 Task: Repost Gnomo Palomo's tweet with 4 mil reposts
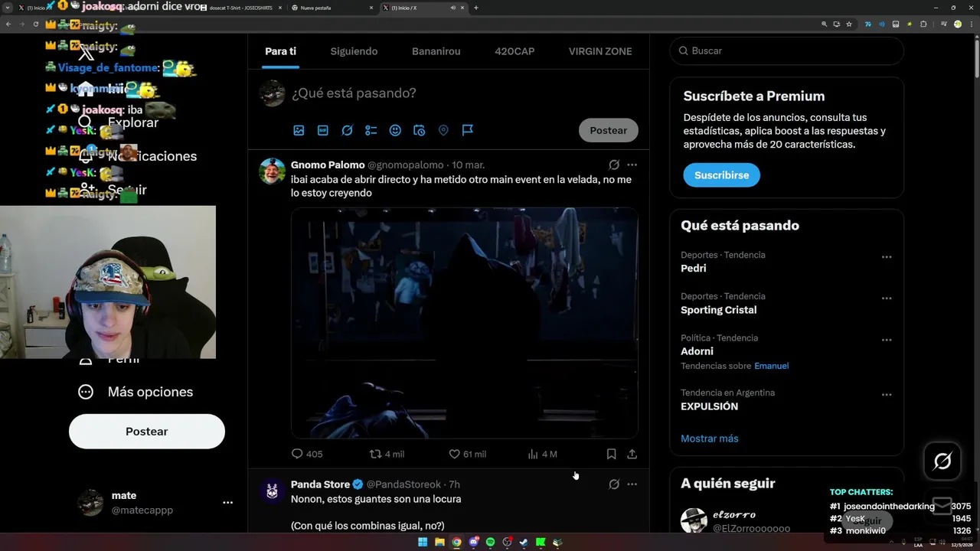click(387, 454)
